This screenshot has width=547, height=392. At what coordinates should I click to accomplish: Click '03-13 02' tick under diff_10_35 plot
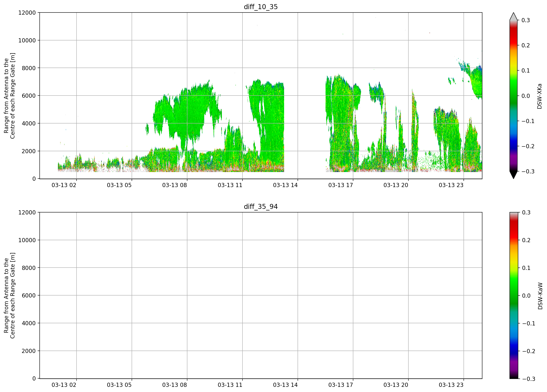tap(64, 185)
